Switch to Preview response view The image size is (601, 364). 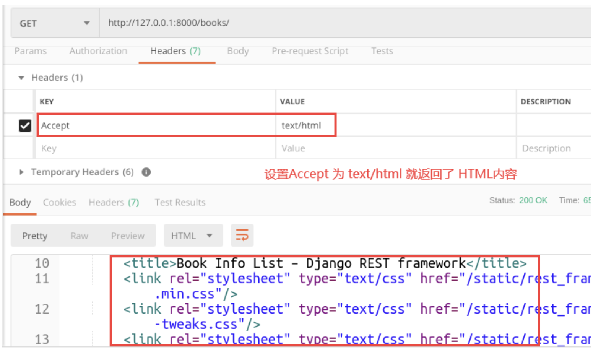[x=128, y=236]
